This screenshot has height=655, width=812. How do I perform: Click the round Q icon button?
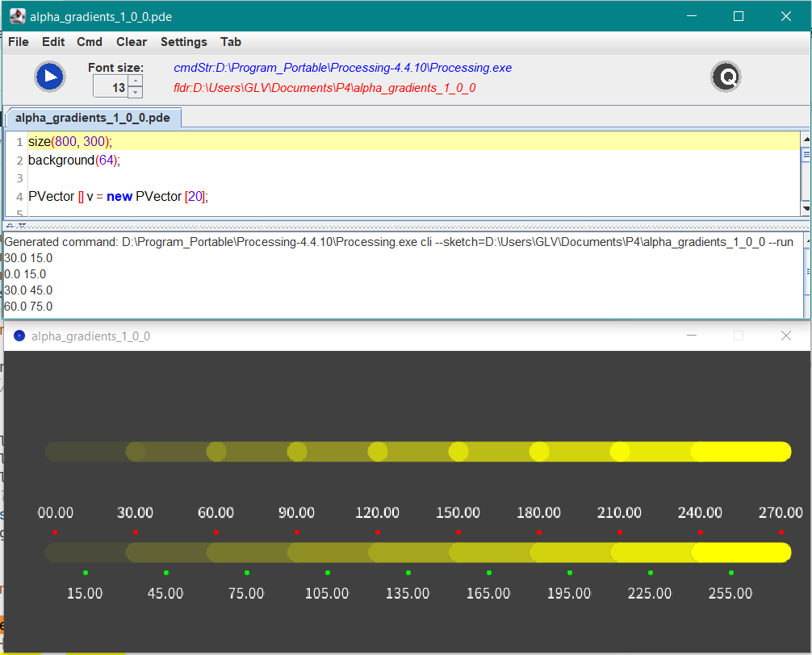coord(726,77)
